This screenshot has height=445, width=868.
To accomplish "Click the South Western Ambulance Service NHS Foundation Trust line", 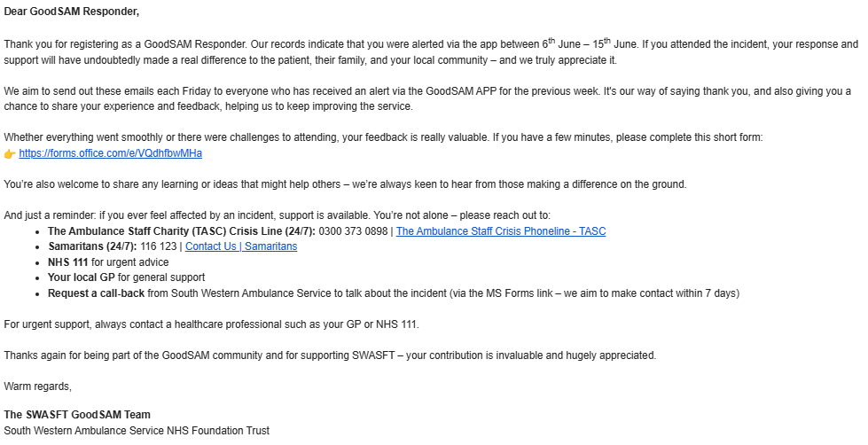I will click(x=137, y=431).
